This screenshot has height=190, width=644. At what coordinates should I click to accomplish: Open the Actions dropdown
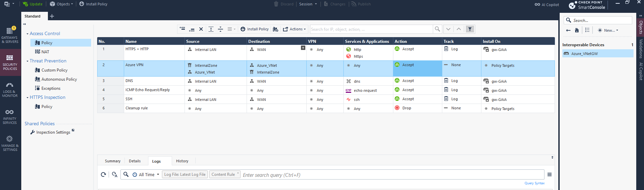294,29
